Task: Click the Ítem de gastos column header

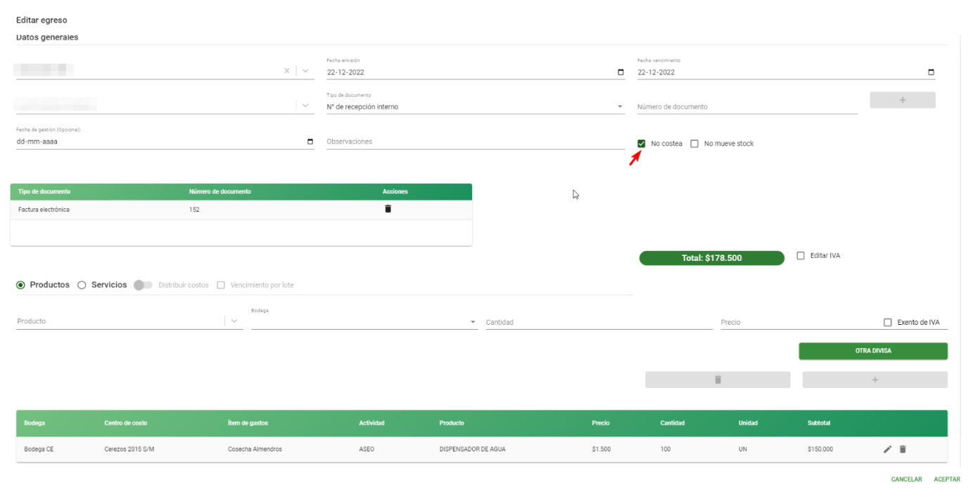Action: tap(248, 423)
